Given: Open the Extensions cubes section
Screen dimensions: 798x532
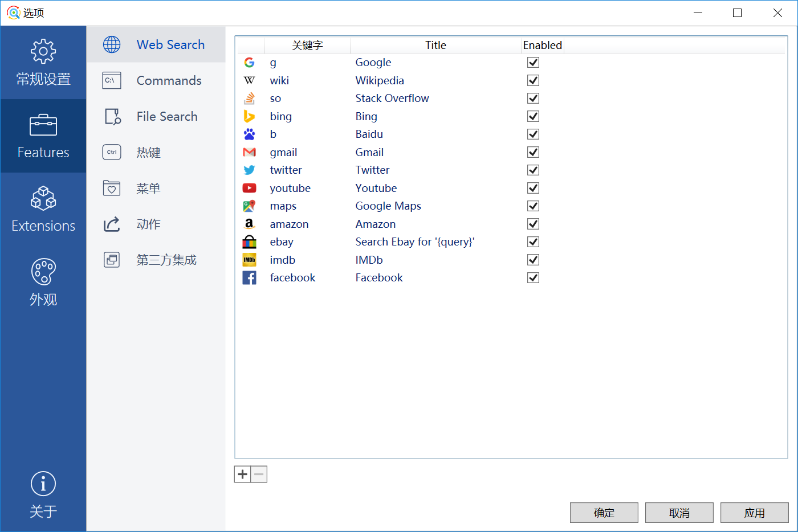Looking at the screenshot, I should [43, 210].
